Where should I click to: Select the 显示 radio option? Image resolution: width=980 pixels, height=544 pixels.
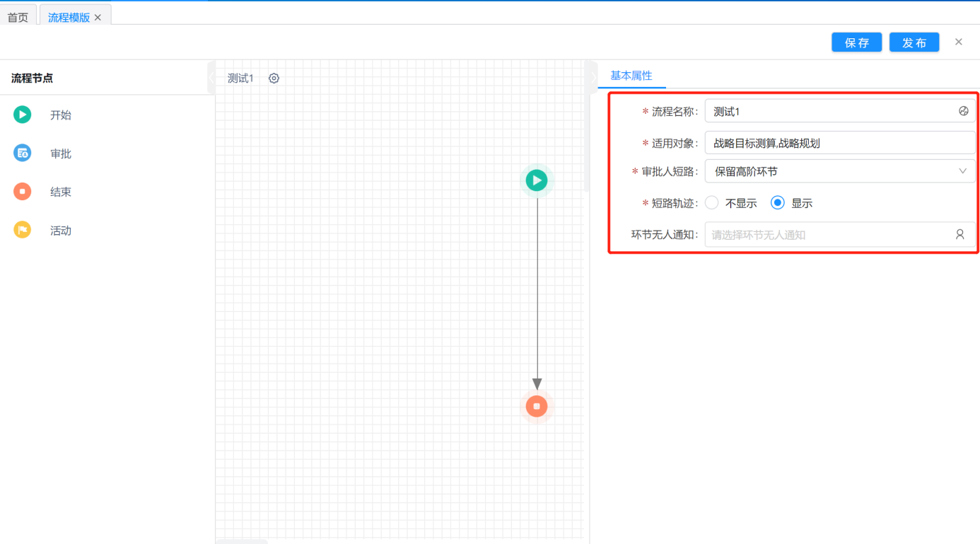(x=778, y=203)
